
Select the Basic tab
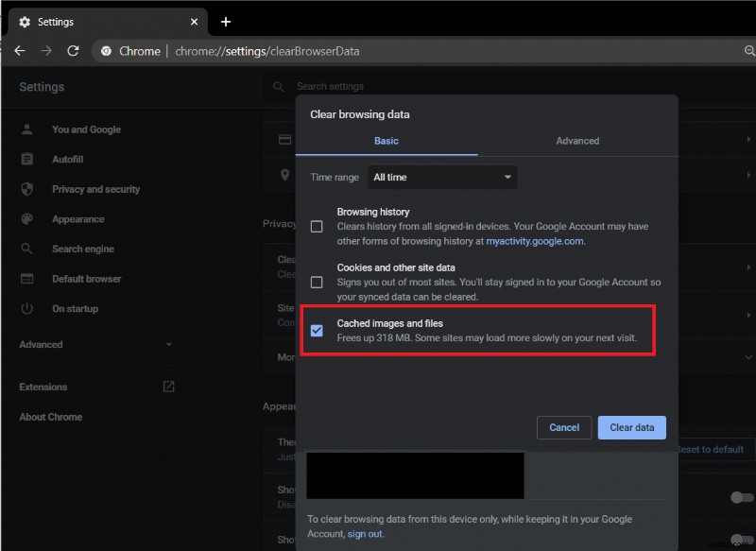pyautogui.click(x=386, y=141)
